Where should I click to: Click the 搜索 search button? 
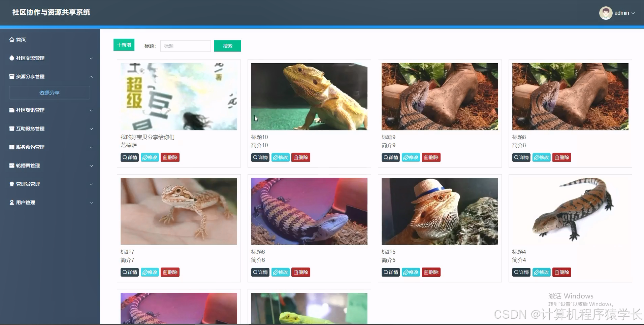point(228,46)
